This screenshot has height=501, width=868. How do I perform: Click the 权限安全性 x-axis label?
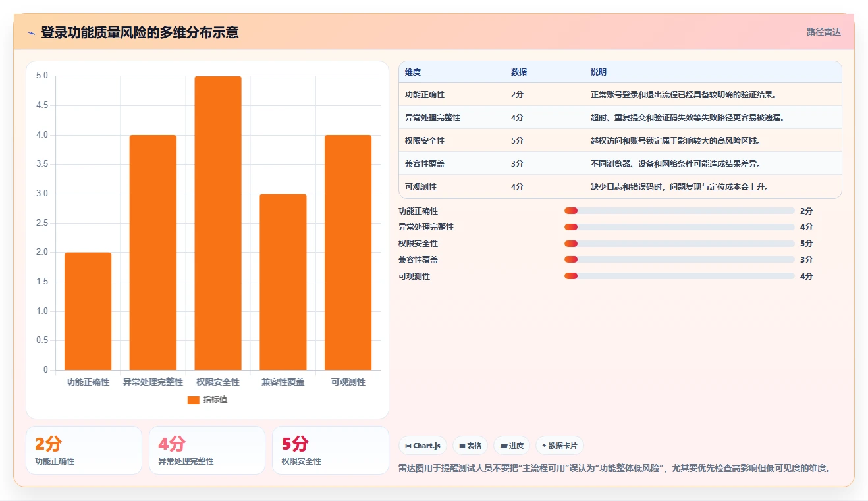(x=218, y=382)
